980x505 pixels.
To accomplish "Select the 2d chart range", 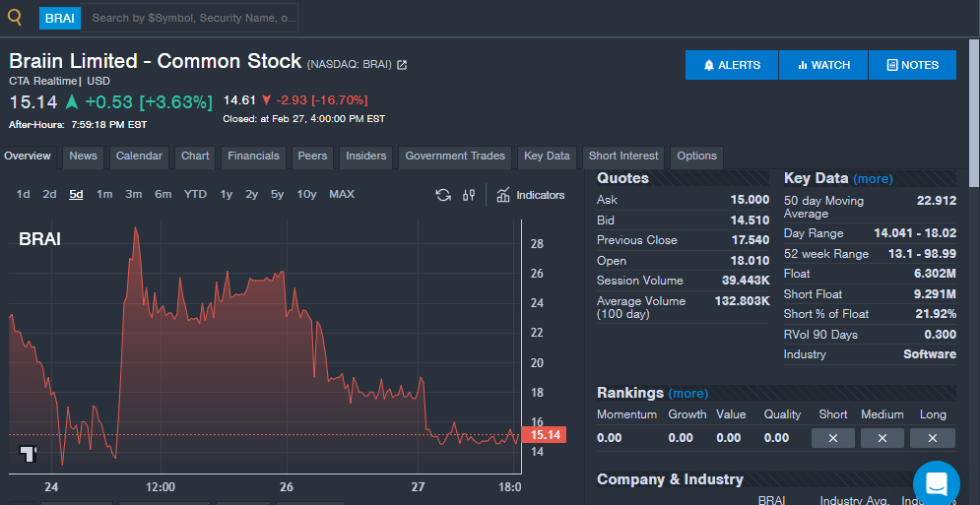I will coord(49,194).
